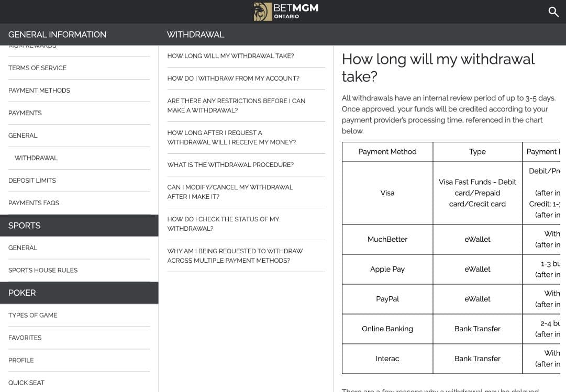Click the Interac table cell

point(387,359)
